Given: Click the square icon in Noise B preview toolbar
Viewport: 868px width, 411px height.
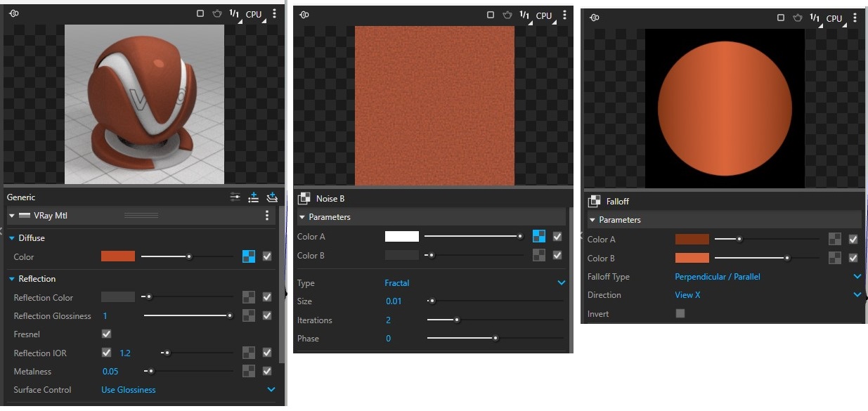Looking at the screenshot, I should (491, 15).
